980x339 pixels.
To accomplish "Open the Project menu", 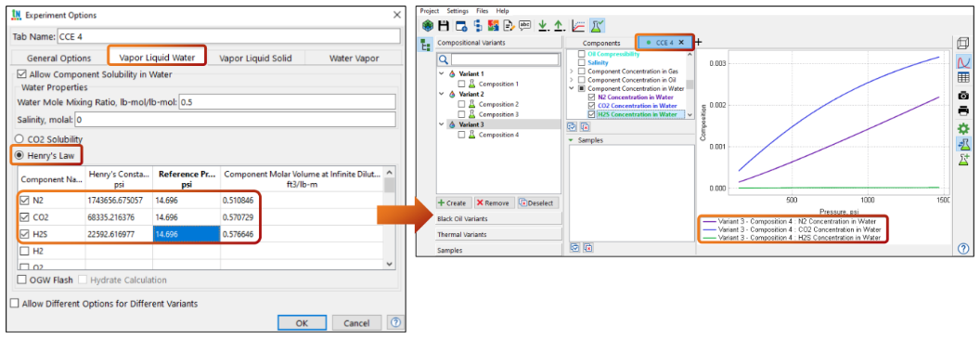I will pos(430,10).
